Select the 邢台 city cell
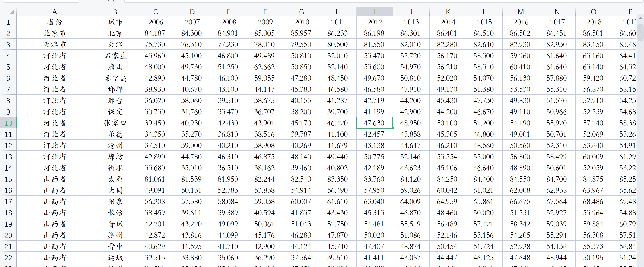Image resolution: width=644 pixels, height=267 pixels. pos(115,101)
